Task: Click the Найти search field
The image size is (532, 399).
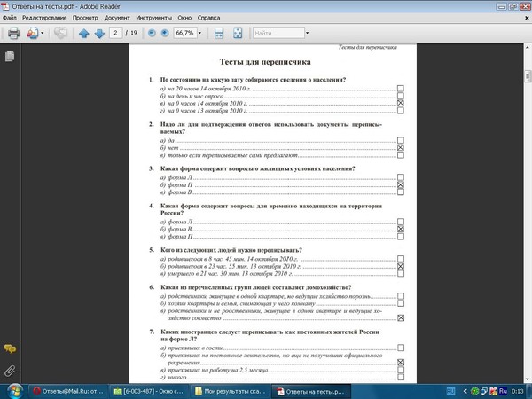Action: point(278,33)
